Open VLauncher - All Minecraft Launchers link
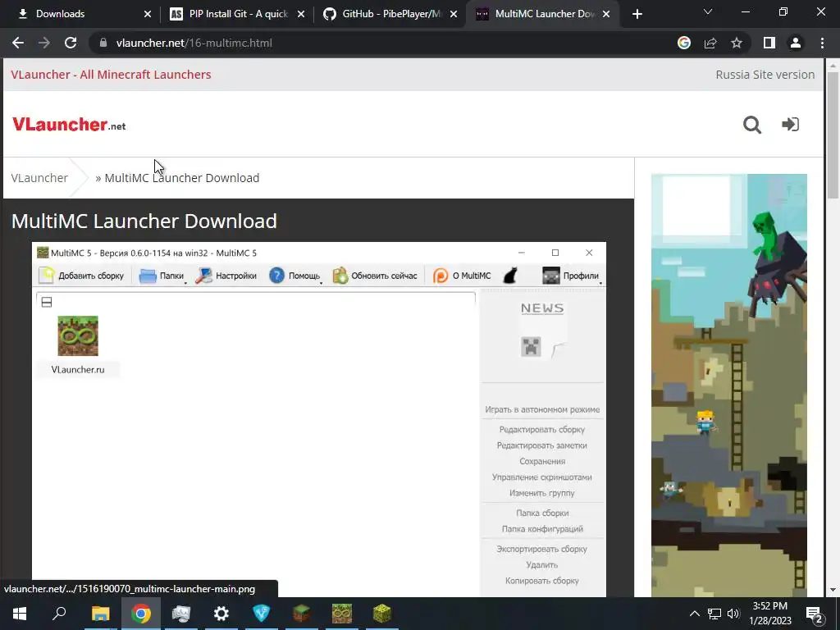 tap(111, 75)
